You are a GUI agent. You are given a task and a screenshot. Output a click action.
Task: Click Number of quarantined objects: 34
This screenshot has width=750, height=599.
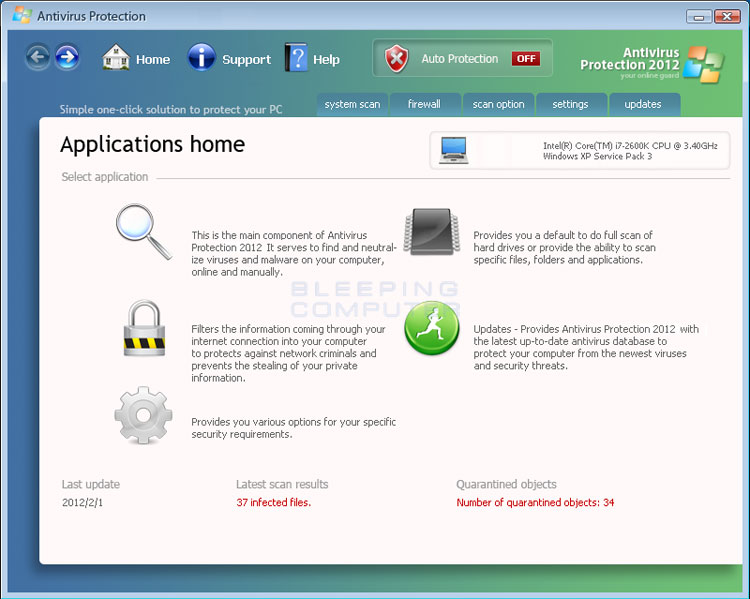pyautogui.click(x=535, y=502)
